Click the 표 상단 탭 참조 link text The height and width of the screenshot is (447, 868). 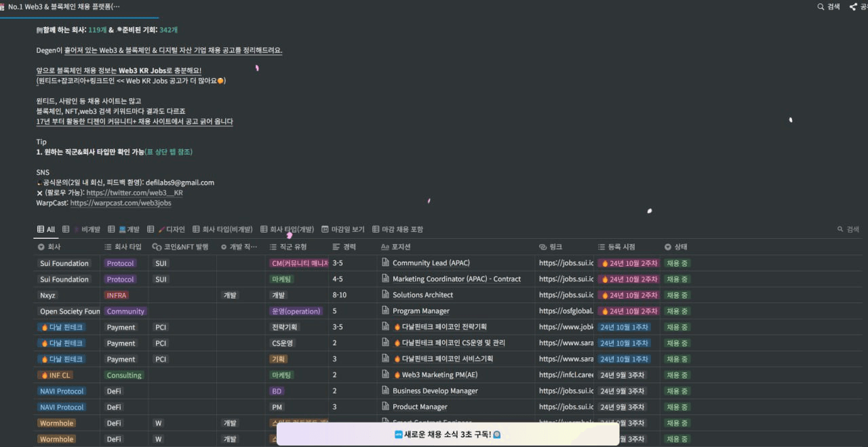[x=170, y=152]
